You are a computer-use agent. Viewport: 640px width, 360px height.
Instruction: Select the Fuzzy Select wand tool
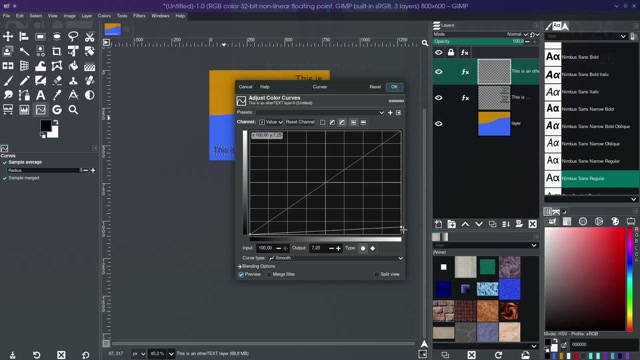[x=24, y=51]
